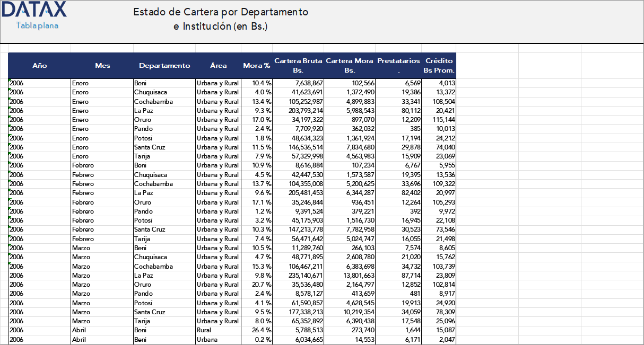Select cell with value 235,140,671

pos(298,276)
